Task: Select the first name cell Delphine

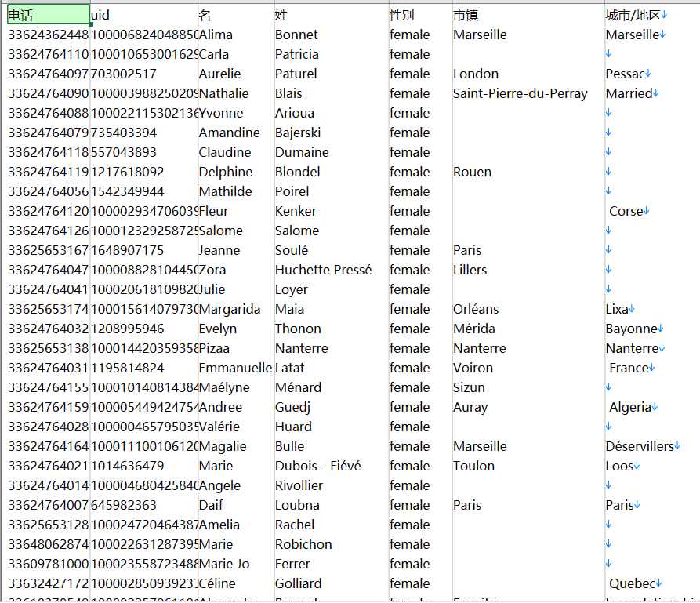Action: click(x=236, y=172)
